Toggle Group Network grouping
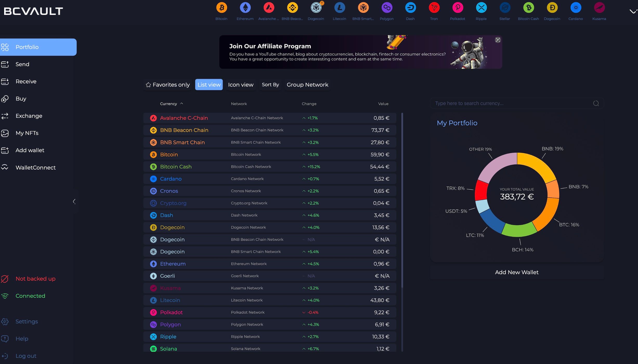This screenshot has height=364, width=638. (307, 85)
